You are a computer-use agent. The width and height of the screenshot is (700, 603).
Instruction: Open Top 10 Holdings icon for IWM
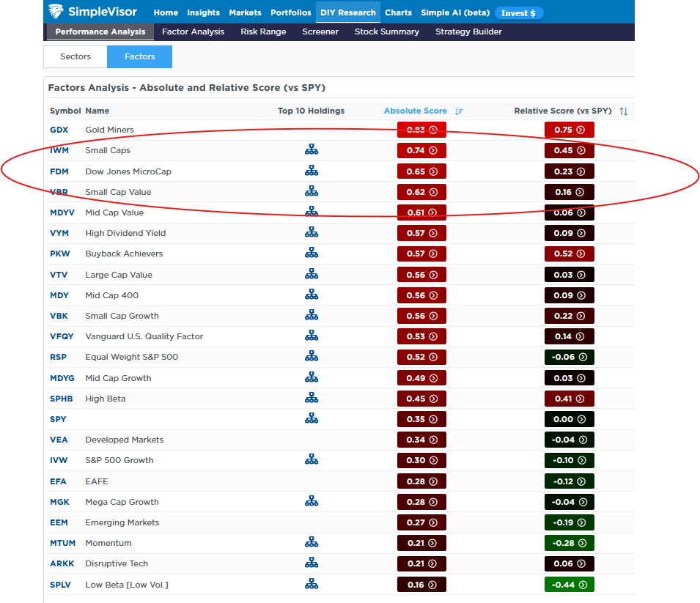312,150
